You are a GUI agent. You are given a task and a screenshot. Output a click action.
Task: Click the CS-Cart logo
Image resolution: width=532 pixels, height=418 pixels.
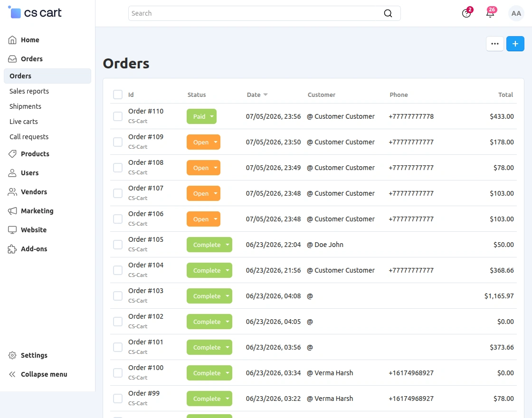click(34, 12)
